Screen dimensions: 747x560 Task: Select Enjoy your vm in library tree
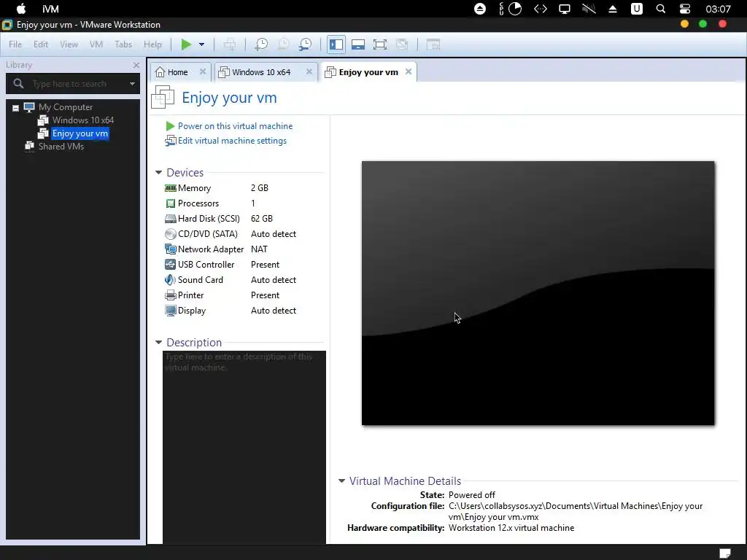tap(80, 133)
